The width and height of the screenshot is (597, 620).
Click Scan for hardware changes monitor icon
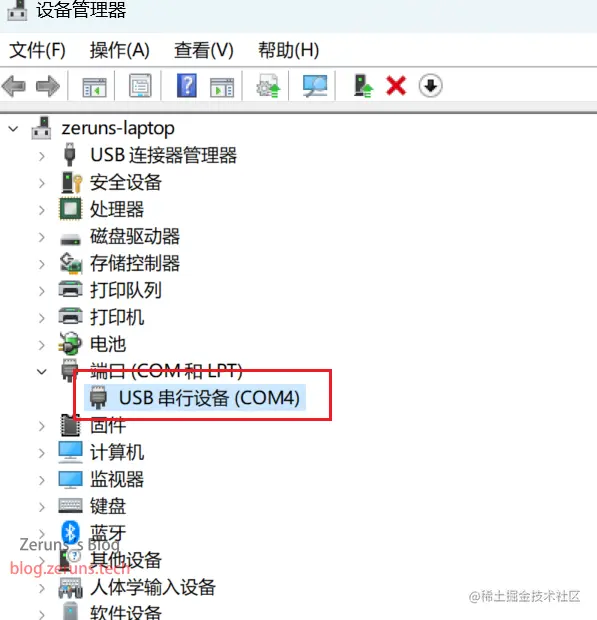[x=315, y=85]
